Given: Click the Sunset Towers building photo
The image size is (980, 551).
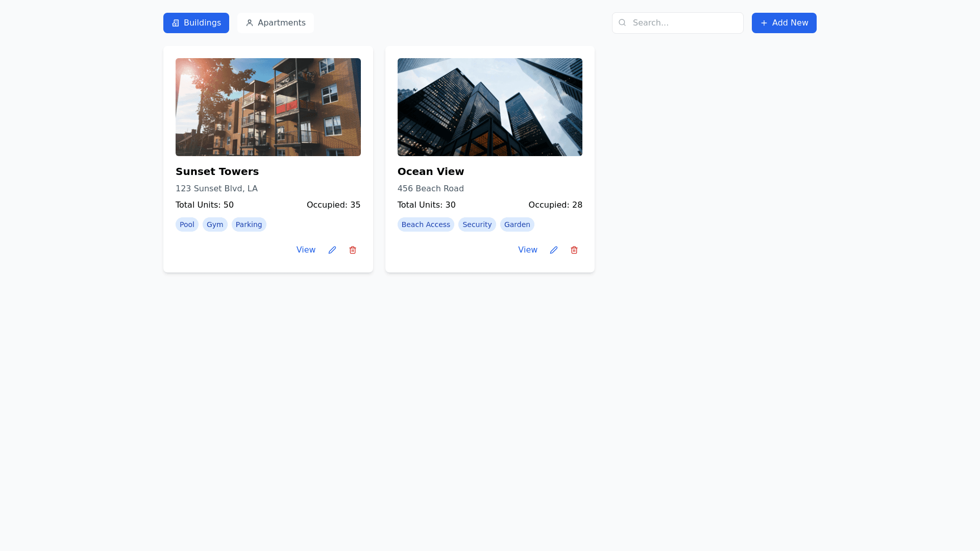Looking at the screenshot, I should tap(268, 107).
